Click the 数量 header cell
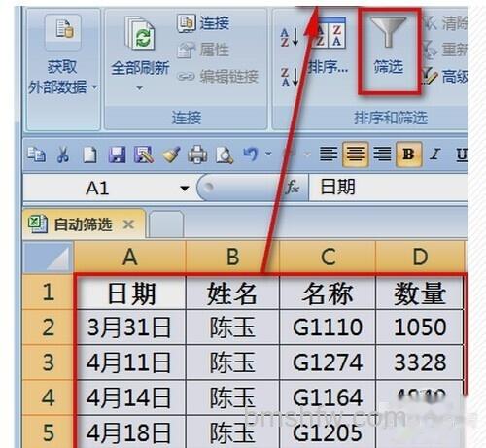The height and width of the screenshot is (448, 486). 420,293
